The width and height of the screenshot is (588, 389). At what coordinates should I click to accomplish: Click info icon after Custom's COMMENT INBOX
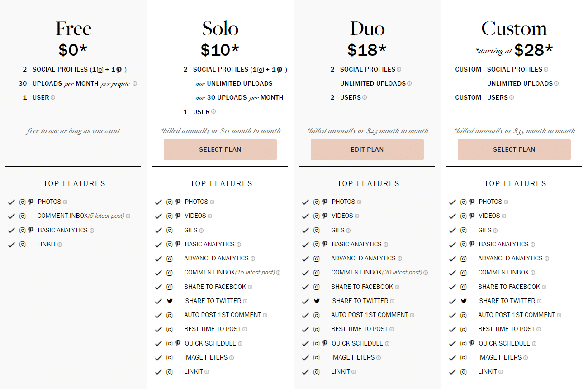click(x=533, y=273)
